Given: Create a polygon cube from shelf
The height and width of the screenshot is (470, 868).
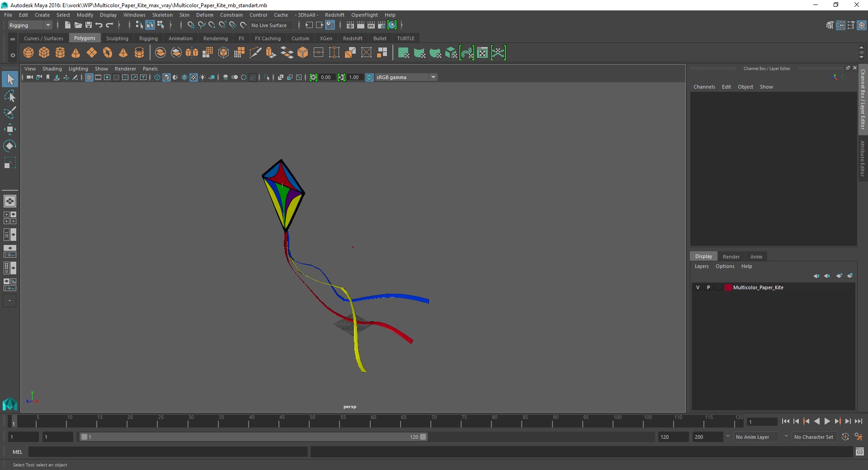Looking at the screenshot, I should [44, 53].
